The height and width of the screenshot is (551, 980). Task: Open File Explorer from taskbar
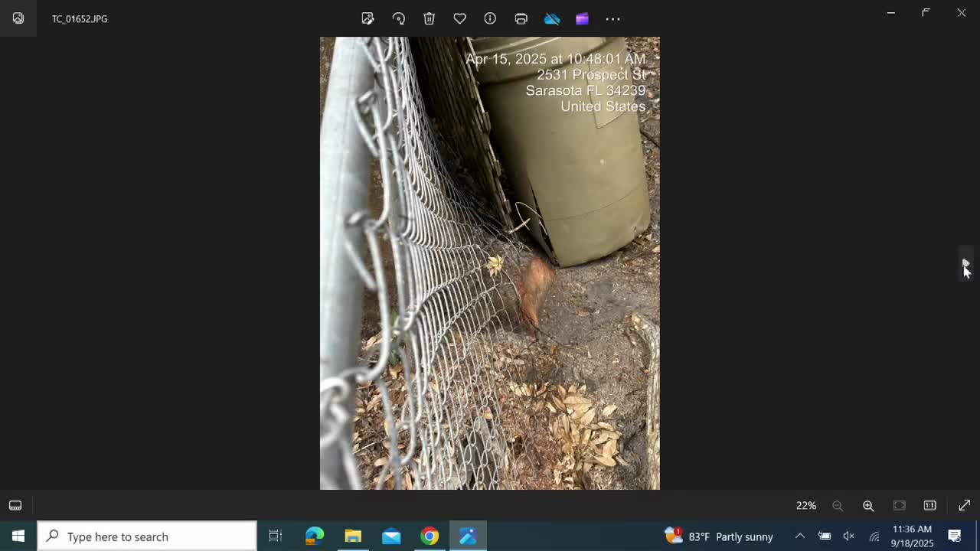point(353,536)
